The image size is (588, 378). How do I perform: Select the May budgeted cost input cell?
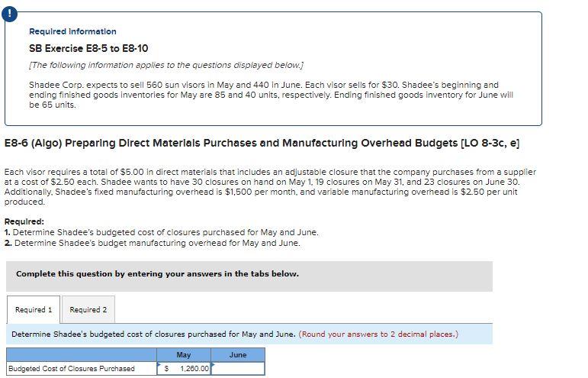(x=184, y=368)
